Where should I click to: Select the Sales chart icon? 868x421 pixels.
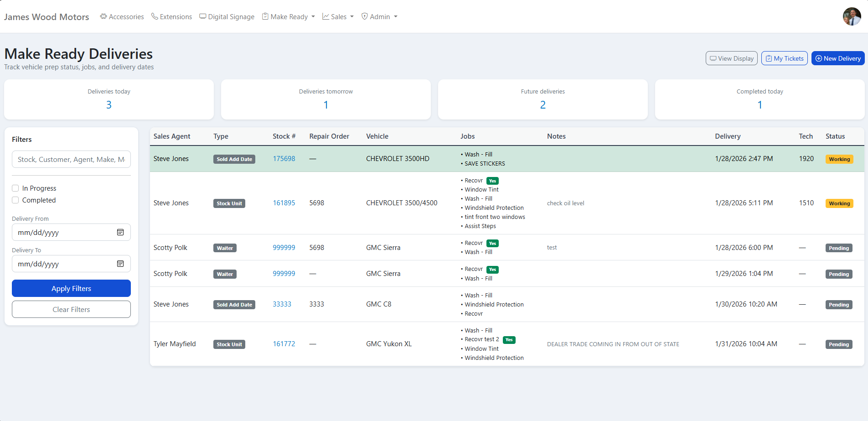325,16
